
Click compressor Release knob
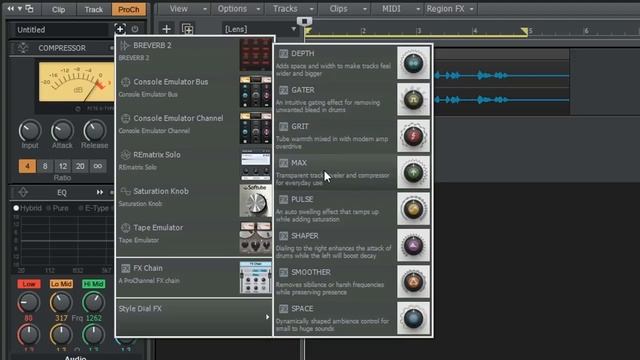coord(94,131)
